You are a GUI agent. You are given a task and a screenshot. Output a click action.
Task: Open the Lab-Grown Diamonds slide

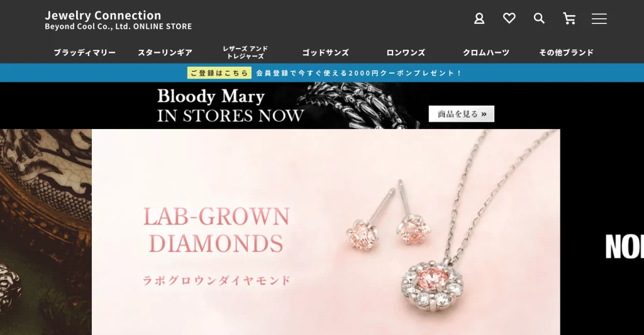(x=326, y=232)
